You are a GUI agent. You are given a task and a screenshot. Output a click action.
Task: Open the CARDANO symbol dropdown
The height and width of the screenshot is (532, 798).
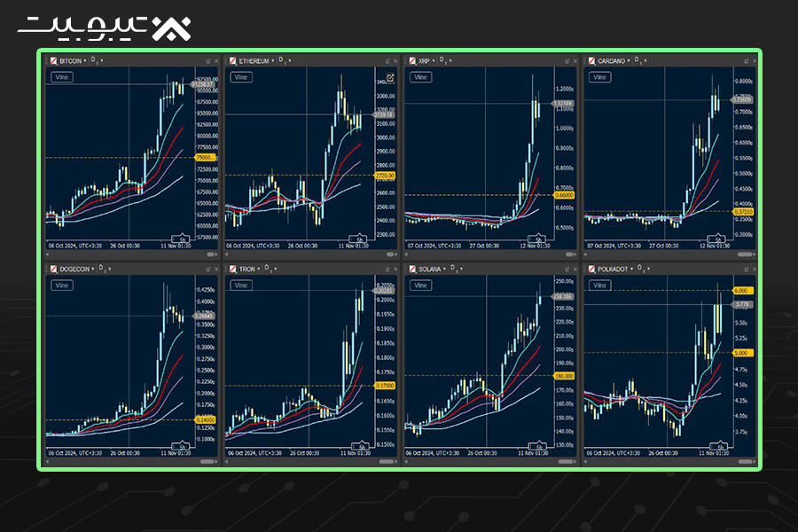coord(629,61)
